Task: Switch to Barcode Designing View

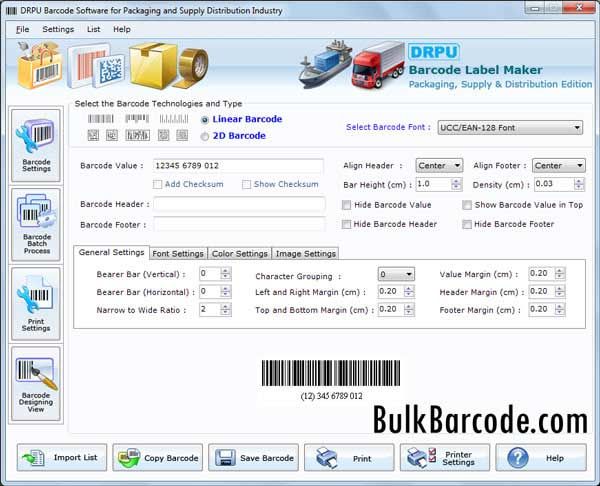Action: pos(36,384)
